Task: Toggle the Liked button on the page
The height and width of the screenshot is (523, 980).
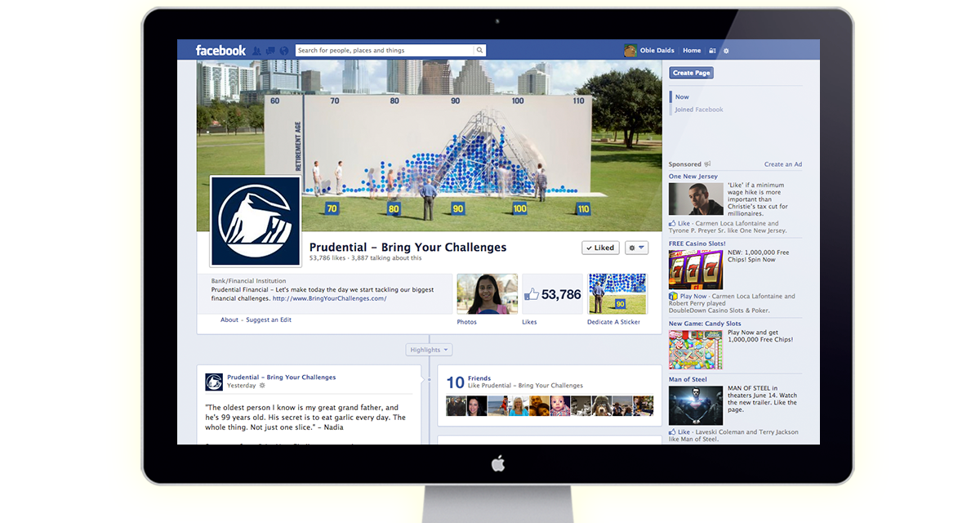Action: click(x=600, y=248)
